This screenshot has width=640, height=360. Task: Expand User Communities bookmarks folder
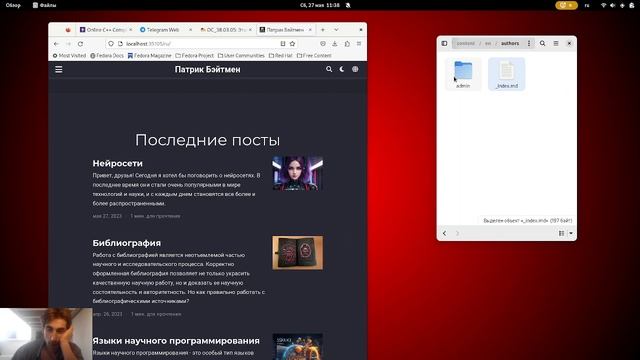pos(241,56)
